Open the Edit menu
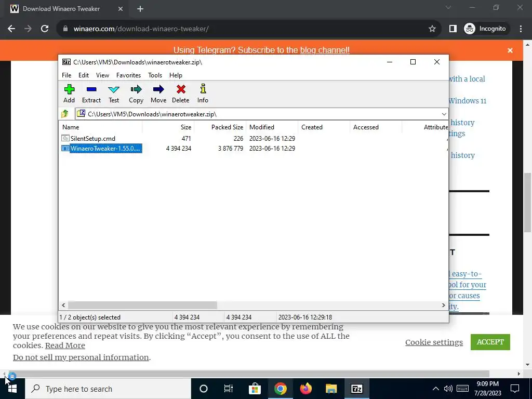The image size is (532, 399). (x=84, y=75)
